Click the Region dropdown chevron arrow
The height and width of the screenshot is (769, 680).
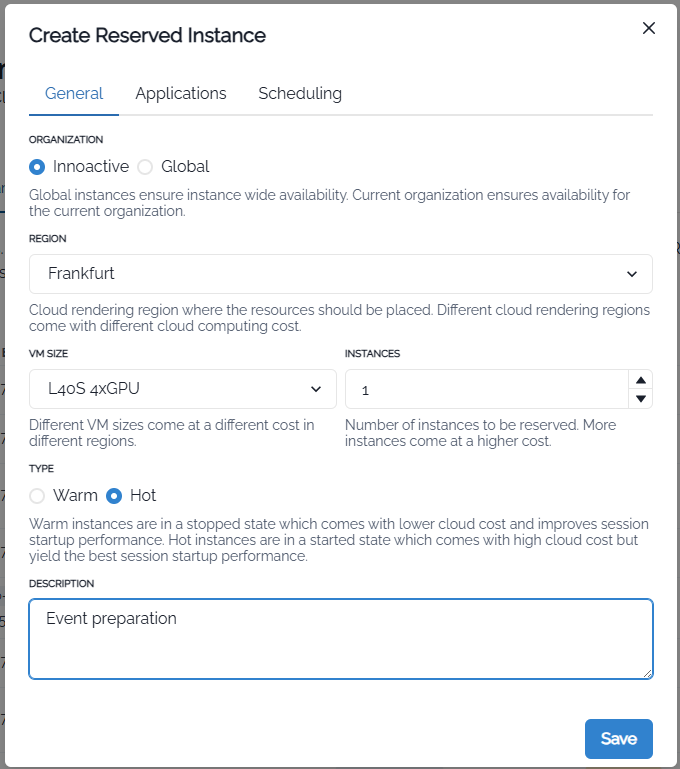pos(632,274)
